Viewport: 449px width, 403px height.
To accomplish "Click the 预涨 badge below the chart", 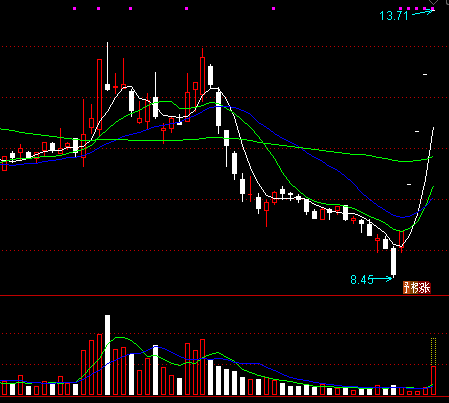I will point(417,288).
